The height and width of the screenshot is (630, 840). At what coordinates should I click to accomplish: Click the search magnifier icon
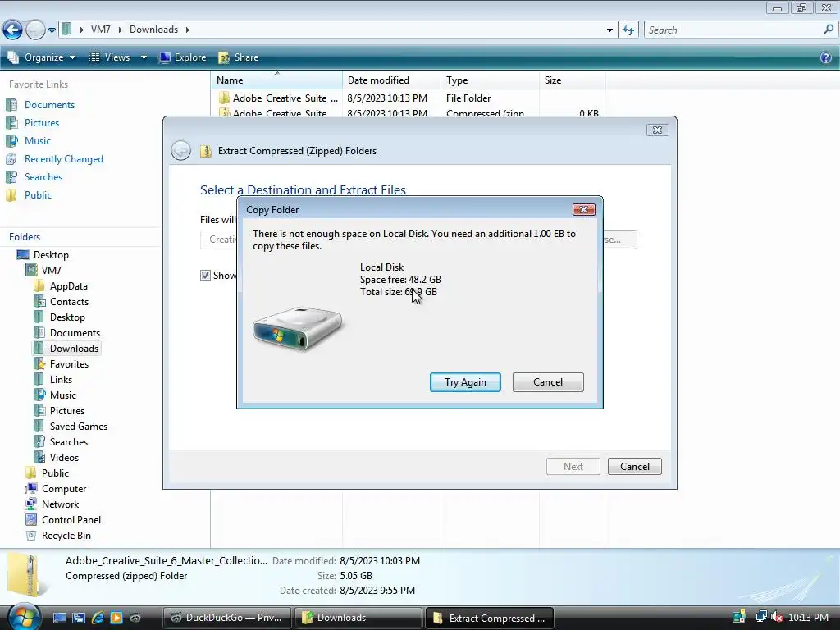point(829,30)
